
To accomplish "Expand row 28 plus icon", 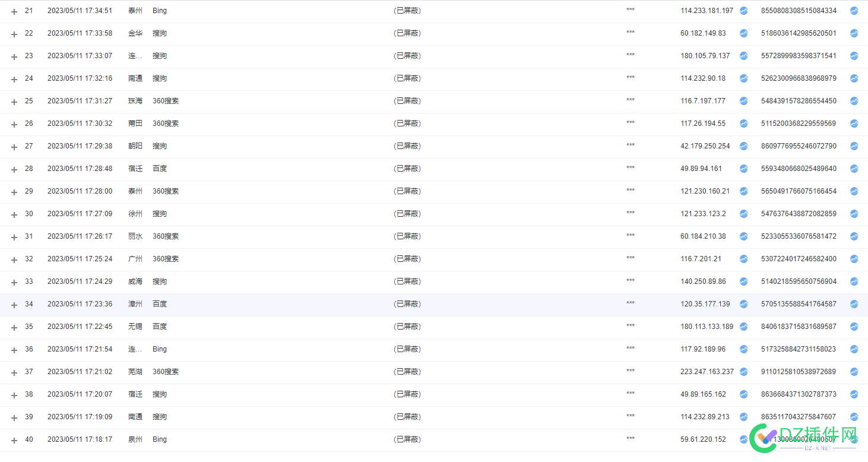I will point(14,169).
